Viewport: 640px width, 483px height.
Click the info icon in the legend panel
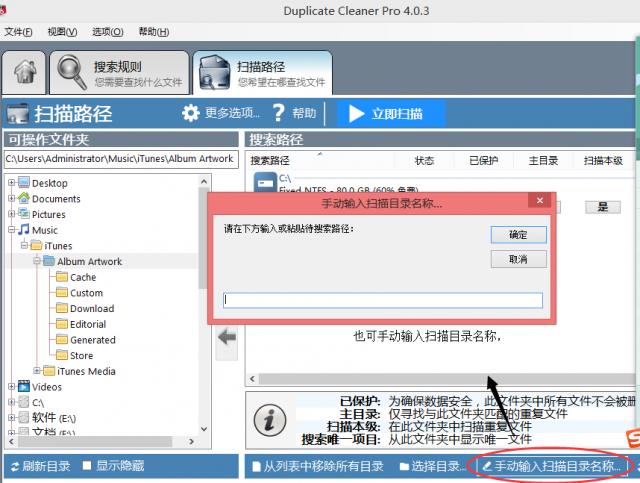(270, 420)
